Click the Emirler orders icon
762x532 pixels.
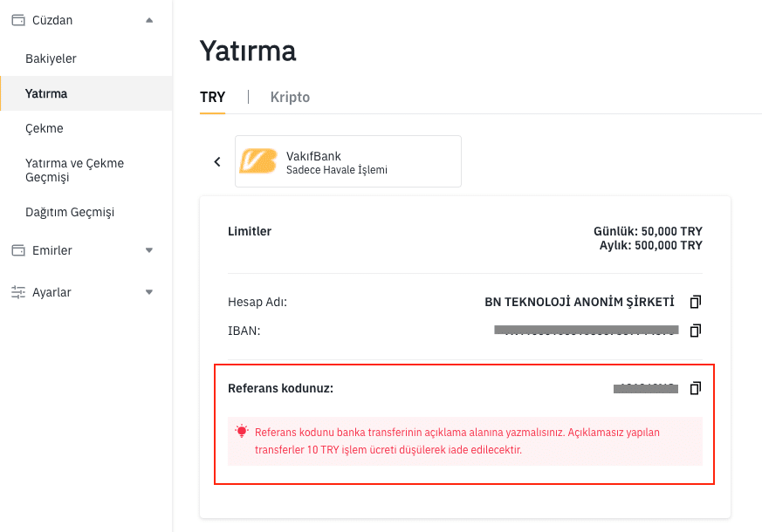(18, 250)
